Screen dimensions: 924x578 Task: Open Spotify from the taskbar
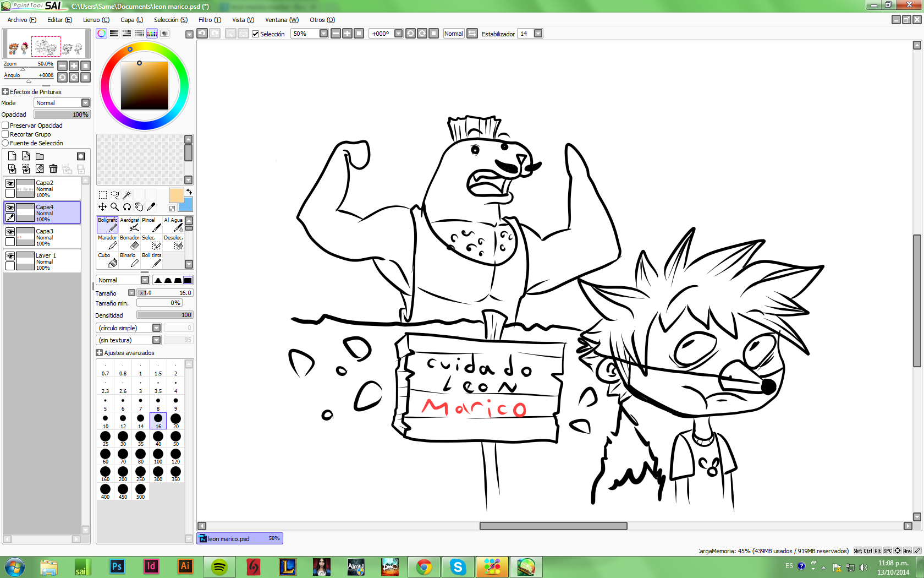[219, 566]
